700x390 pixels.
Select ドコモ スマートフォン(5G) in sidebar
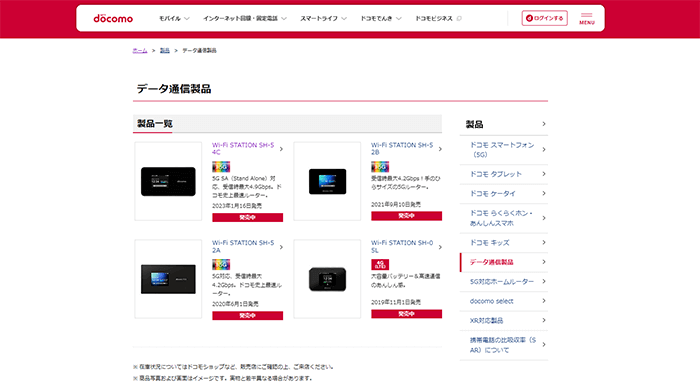(x=504, y=149)
